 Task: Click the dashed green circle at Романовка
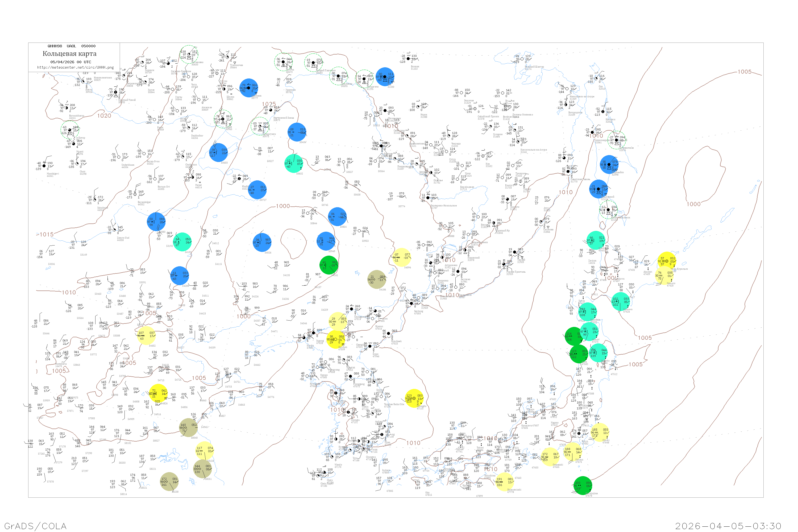click(x=189, y=54)
